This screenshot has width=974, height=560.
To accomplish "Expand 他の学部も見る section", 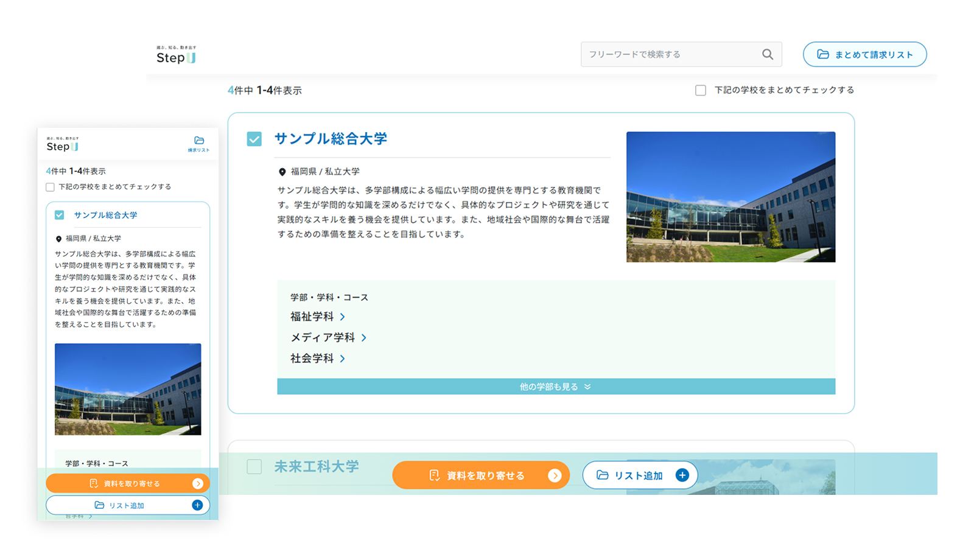I will [556, 387].
